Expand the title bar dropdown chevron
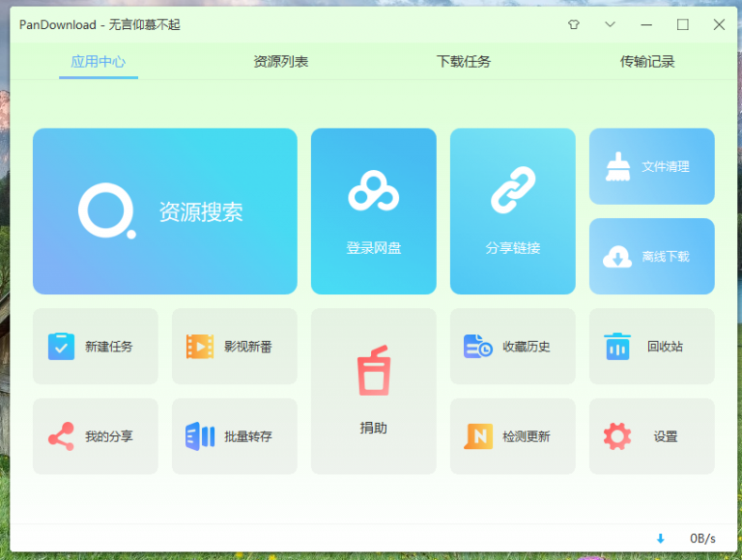Screen dimensions: 742x560 pos(610,24)
